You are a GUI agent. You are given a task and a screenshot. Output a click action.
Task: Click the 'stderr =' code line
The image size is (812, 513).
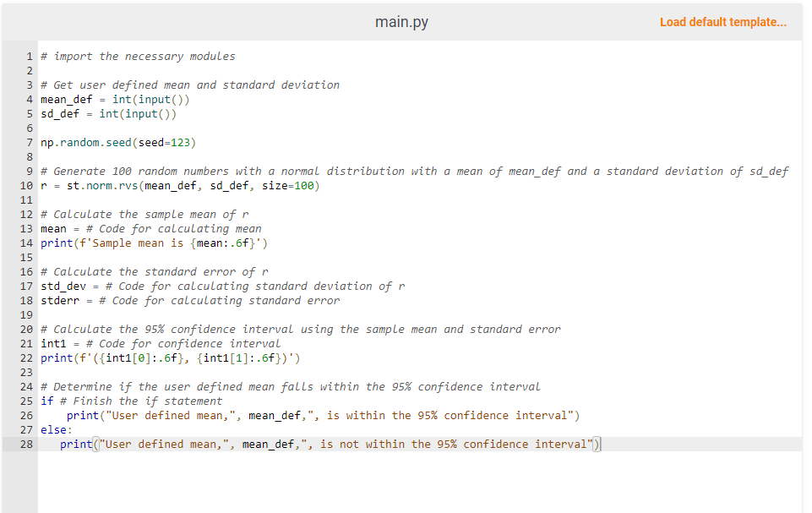[x=190, y=301]
